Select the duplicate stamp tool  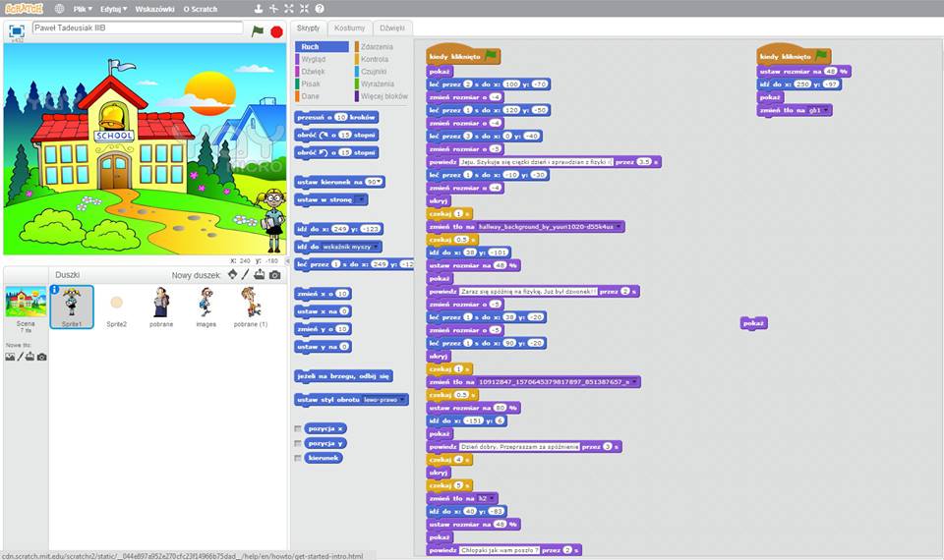pos(258,8)
